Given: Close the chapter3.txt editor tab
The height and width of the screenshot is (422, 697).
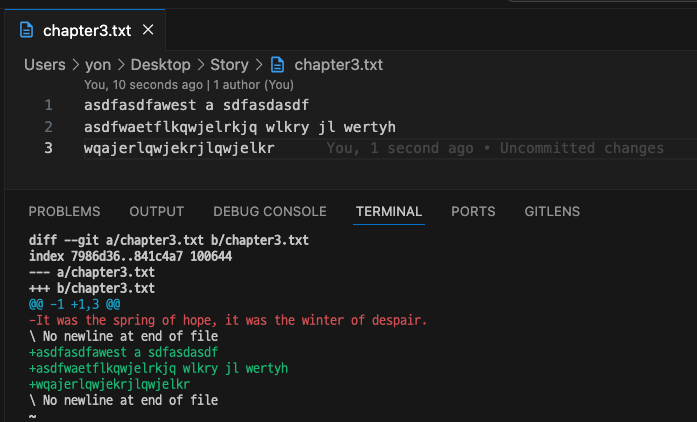Looking at the screenshot, I should 148,30.
